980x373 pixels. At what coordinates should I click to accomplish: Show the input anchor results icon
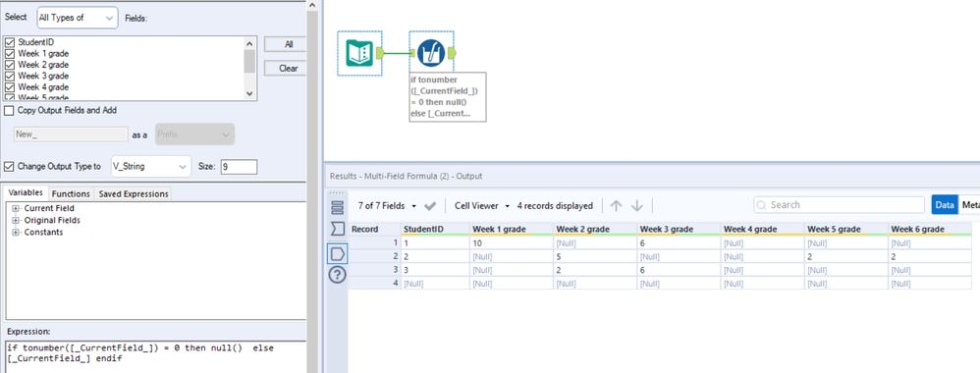[x=337, y=230]
